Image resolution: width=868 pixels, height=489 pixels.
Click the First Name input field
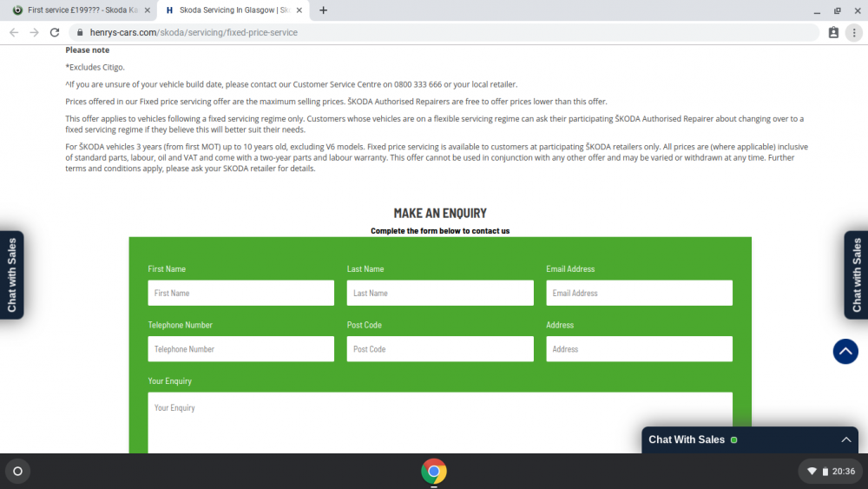240,293
